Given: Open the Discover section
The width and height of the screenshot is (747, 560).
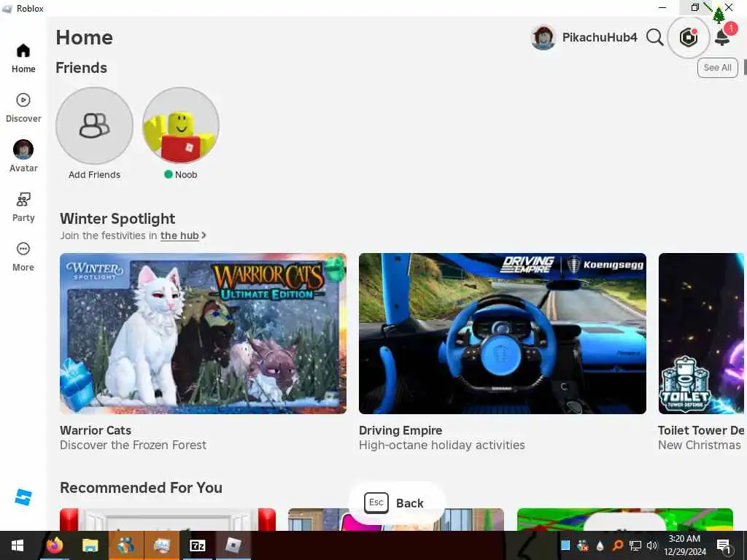Looking at the screenshot, I should (x=23, y=108).
